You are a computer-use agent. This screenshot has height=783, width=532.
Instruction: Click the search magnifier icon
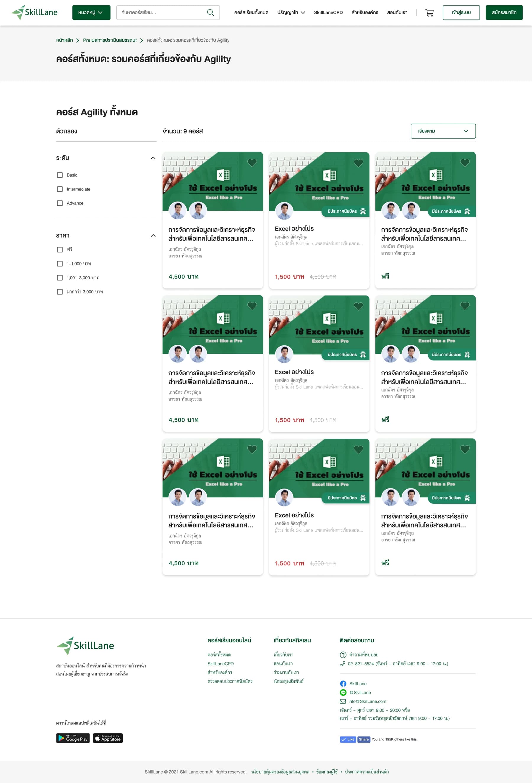[x=210, y=12]
